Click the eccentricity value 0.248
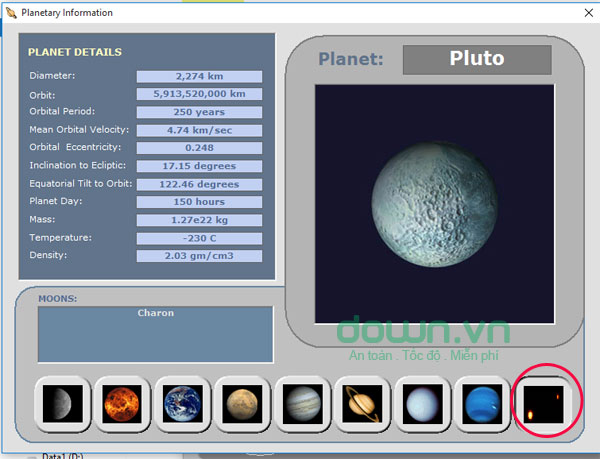 pyautogui.click(x=199, y=148)
